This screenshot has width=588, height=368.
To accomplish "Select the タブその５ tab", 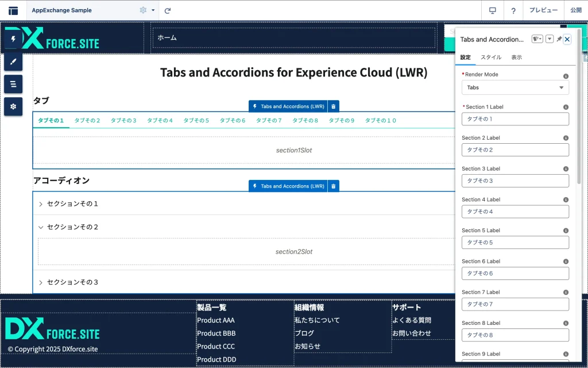I will [196, 120].
